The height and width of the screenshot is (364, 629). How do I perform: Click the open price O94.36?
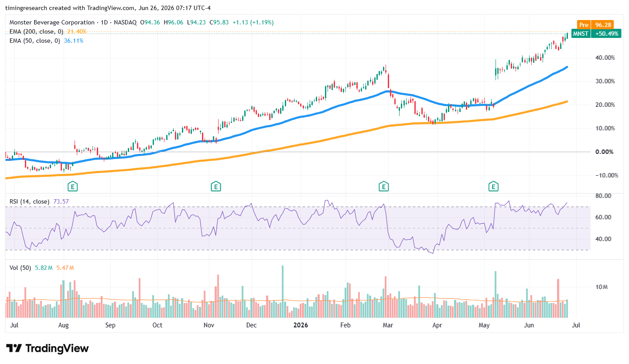[x=150, y=22]
